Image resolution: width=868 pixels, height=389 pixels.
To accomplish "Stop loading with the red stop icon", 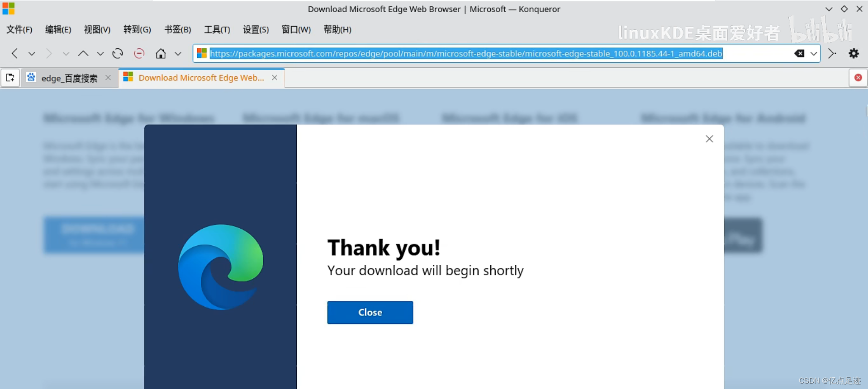I will [139, 53].
